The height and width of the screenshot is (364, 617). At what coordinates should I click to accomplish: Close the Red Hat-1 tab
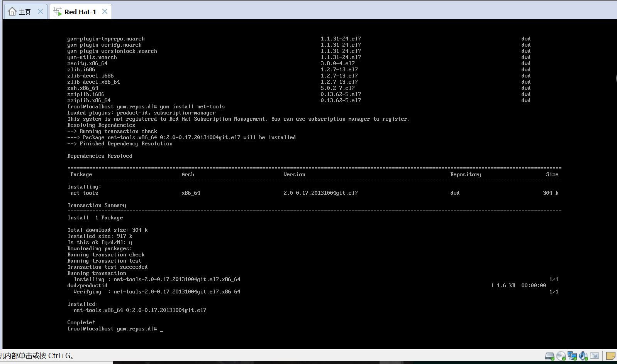[x=105, y=12]
